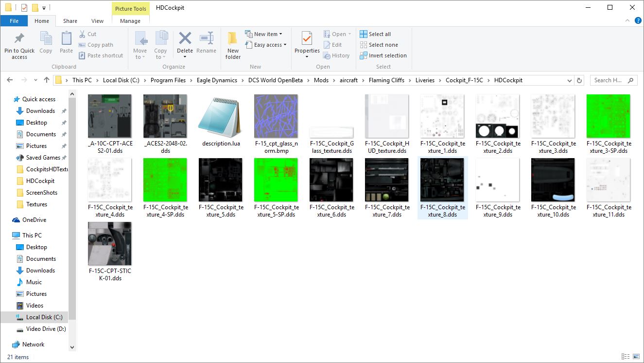Click the Rename ribbon icon

click(x=207, y=38)
